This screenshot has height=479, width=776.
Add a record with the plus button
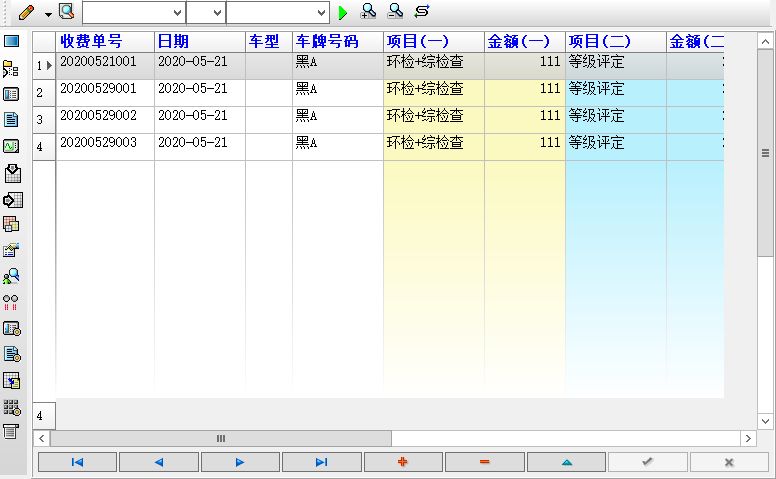click(x=403, y=462)
